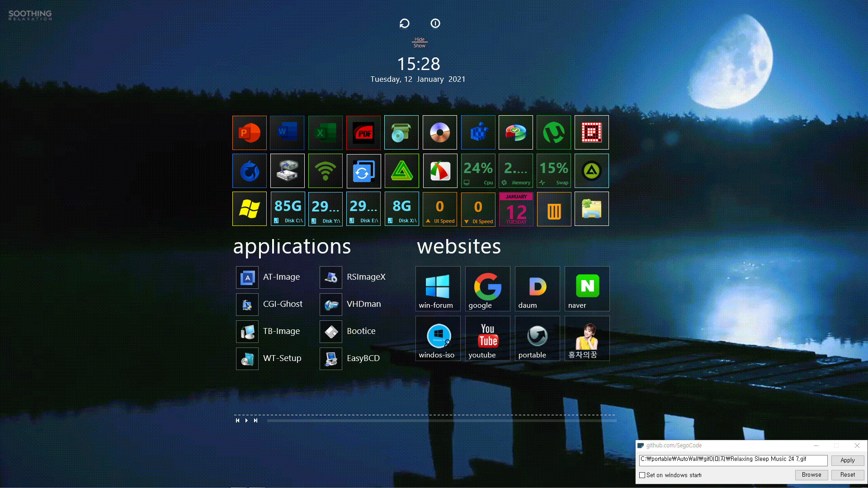This screenshot has width=868, height=488.
Task: Launch the red-green umbrella capture tile
Action: coord(440,171)
